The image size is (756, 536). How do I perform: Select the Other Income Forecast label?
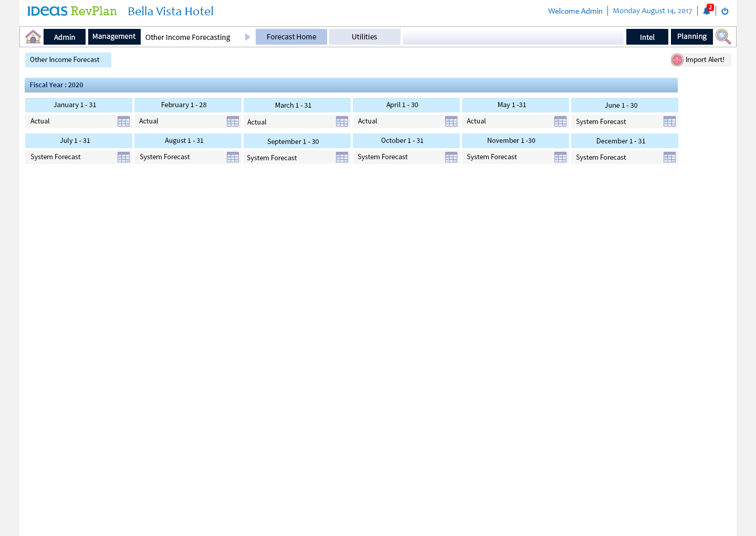65,60
